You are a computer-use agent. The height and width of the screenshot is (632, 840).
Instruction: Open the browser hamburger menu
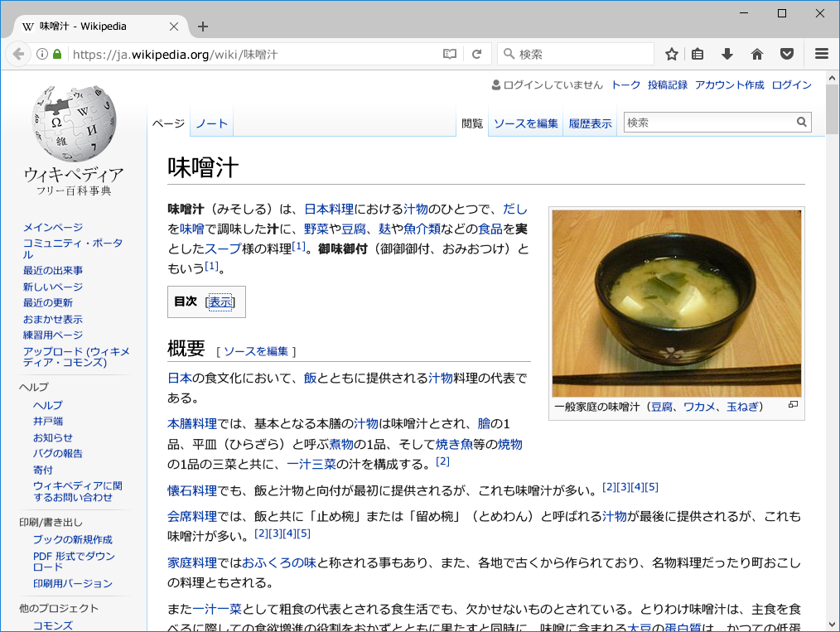[x=822, y=54]
